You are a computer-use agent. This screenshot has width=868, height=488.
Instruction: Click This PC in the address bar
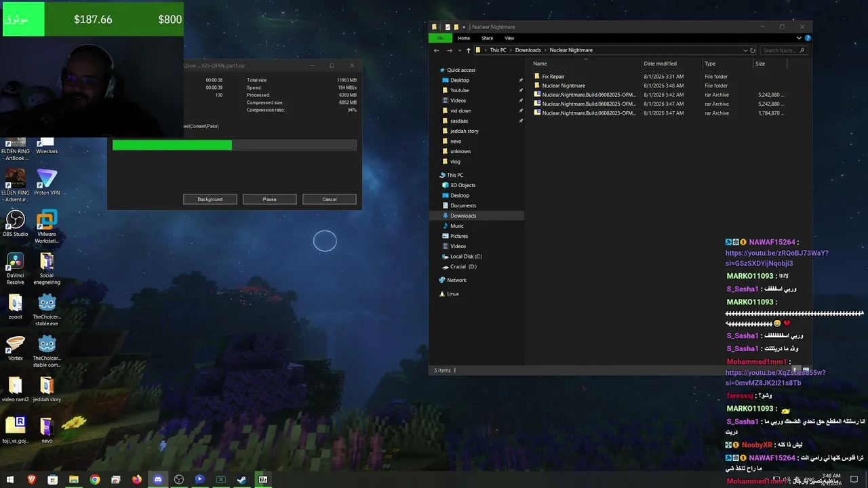498,50
